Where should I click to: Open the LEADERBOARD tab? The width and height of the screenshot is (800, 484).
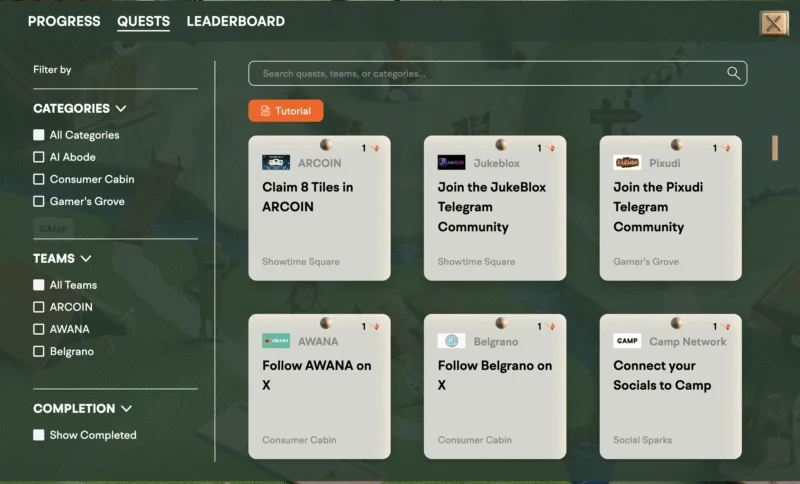236,21
